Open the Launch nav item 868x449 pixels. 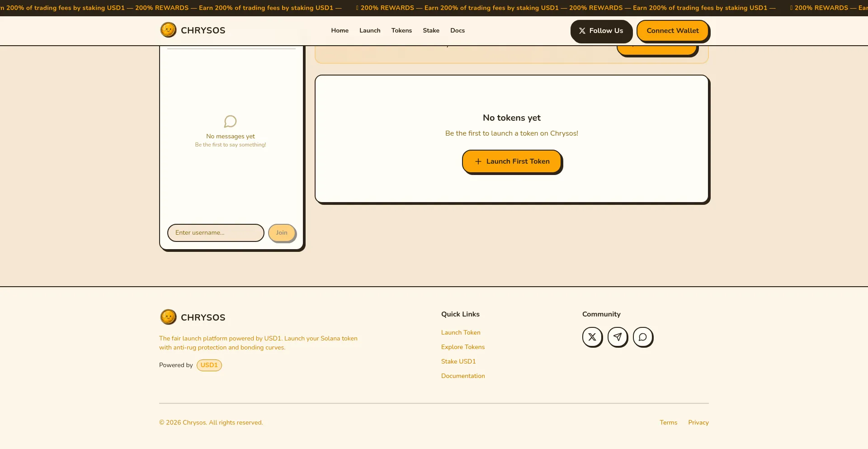coord(370,31)
